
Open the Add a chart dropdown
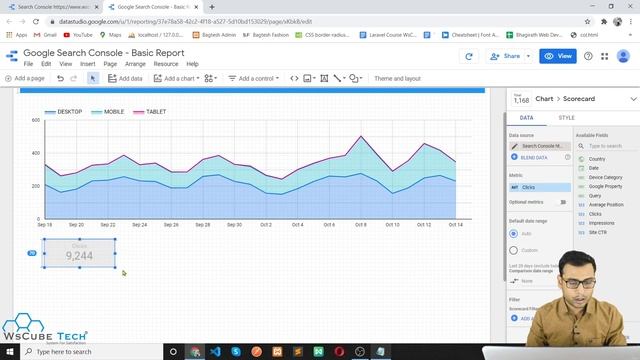176,78
